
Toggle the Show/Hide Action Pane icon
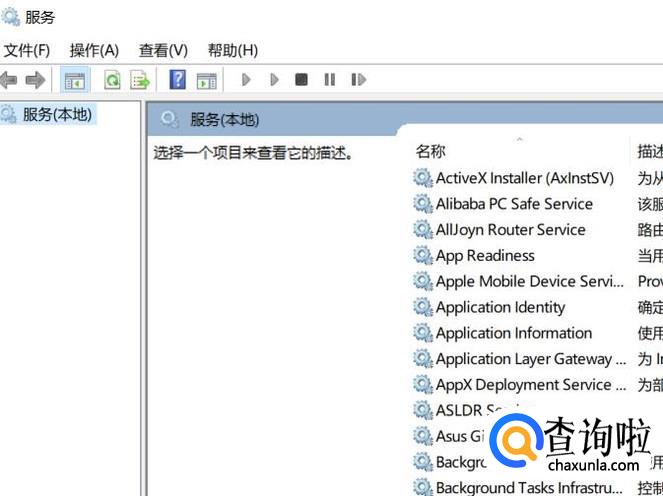click(x=207, y=80)
